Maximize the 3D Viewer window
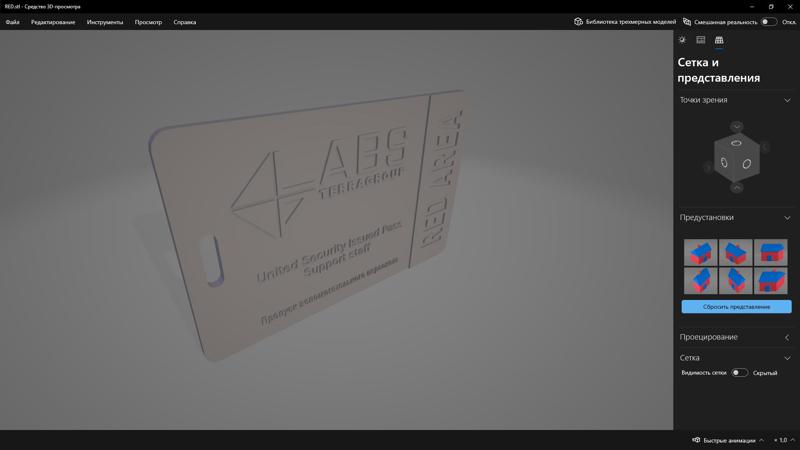800x450 pixels. click(x=771, y=7)
